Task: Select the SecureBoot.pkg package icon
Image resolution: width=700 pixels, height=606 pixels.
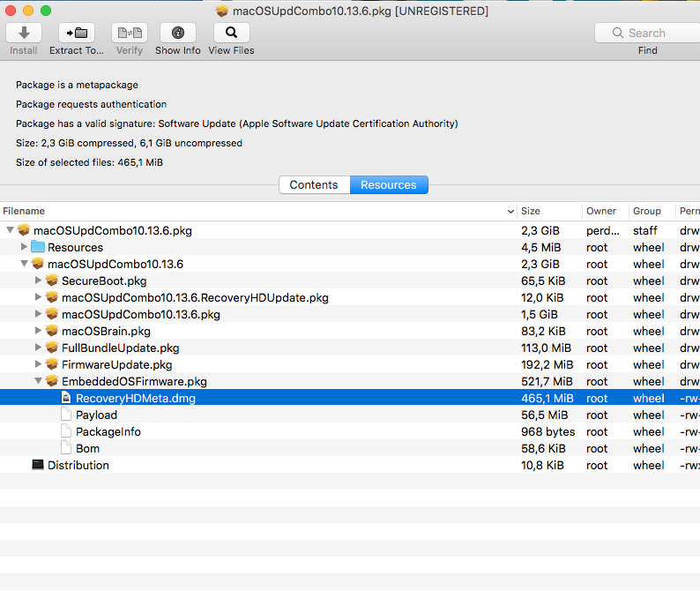Action: (52, 281)
